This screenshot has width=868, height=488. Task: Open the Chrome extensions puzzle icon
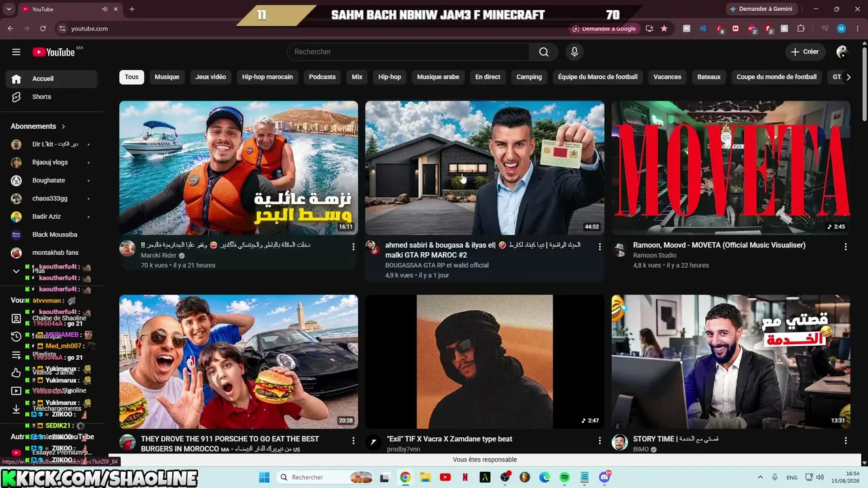(x=801, y=28)
